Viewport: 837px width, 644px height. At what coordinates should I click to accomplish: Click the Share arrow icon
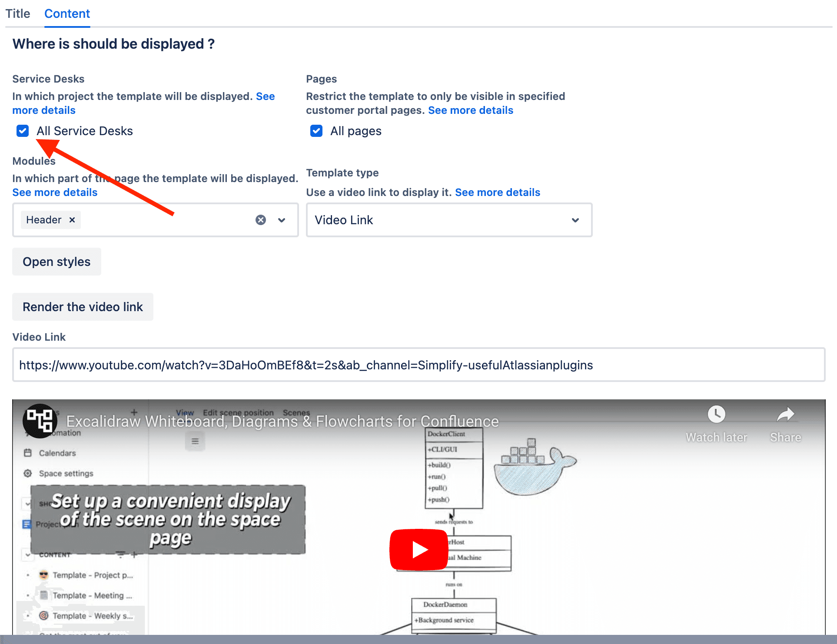pyautogui.click(x=785, y=415)
